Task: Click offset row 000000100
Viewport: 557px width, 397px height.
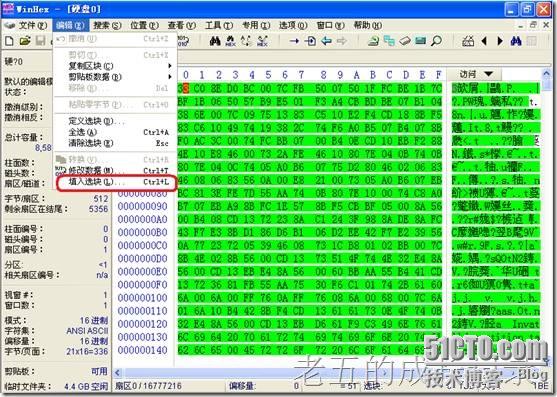Action: click(x=142, y=298)
